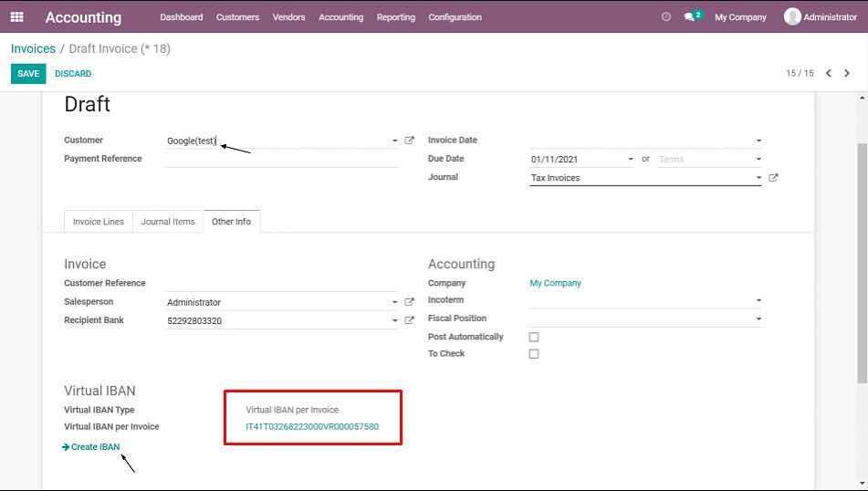Image resolution: width=868 pixels, height=491 pixels.
Task: Click the Create IBAN link
Action: pyautogui.click(x=95, y=447)
